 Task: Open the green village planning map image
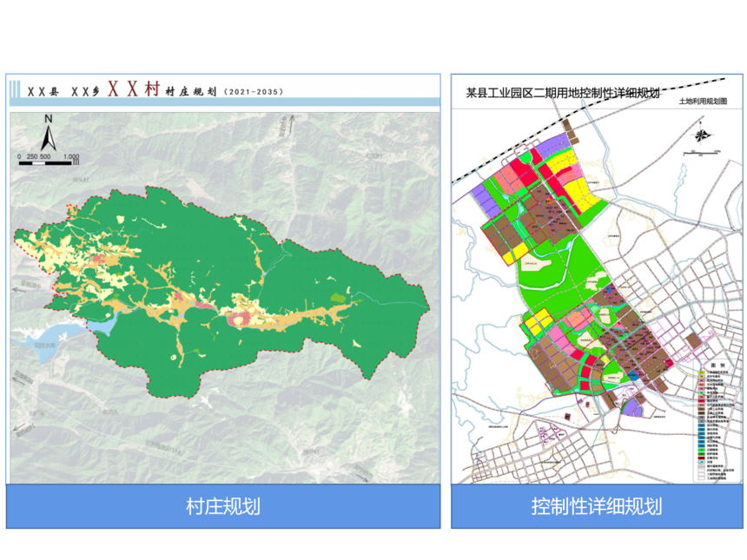coord(225,298)
